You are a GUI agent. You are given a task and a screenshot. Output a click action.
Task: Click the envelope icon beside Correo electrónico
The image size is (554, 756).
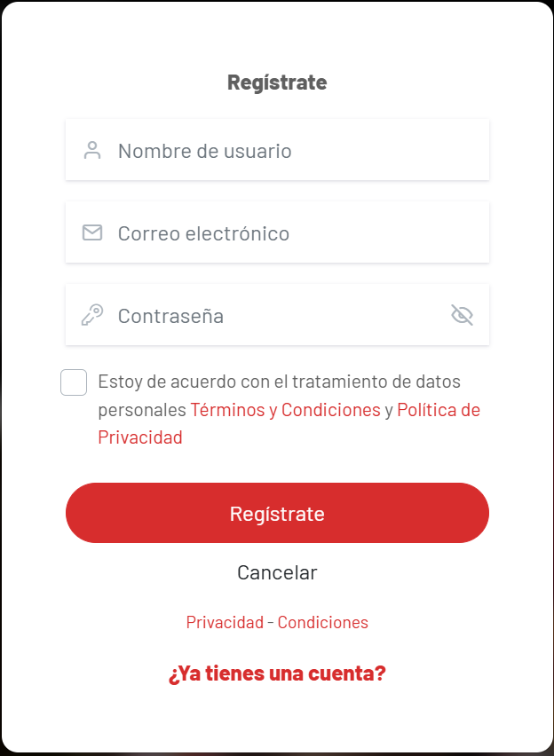click(x=92, y=232)
